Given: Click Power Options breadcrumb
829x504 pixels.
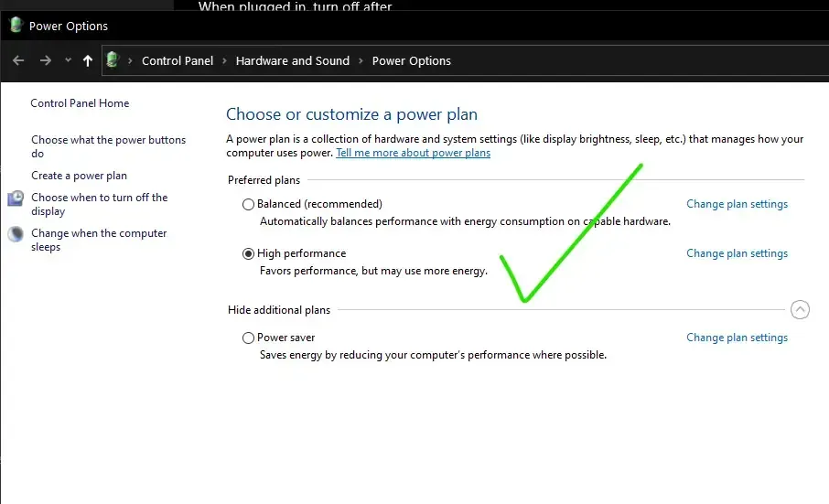Looking at the screenshot, I should click(412, 60).
